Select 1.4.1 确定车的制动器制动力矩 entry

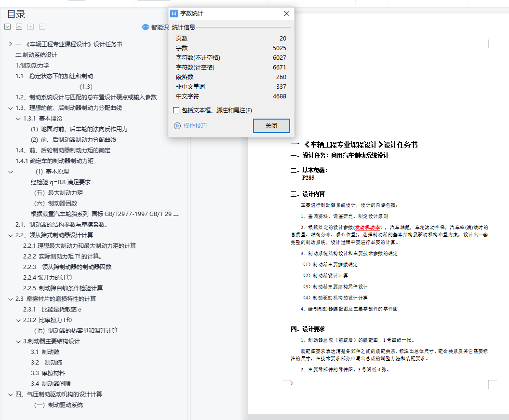point(54,161)
